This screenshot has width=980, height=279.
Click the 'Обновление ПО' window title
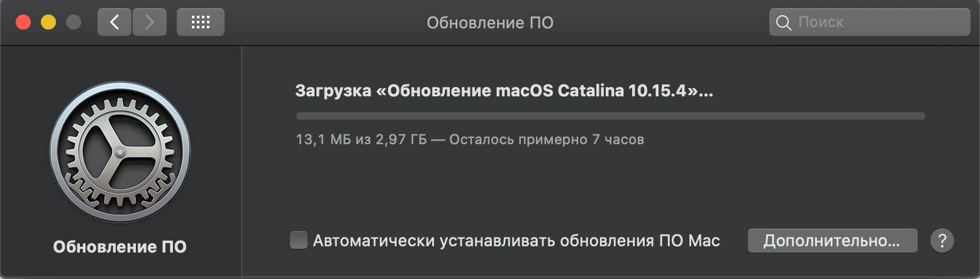click(490, 23)
